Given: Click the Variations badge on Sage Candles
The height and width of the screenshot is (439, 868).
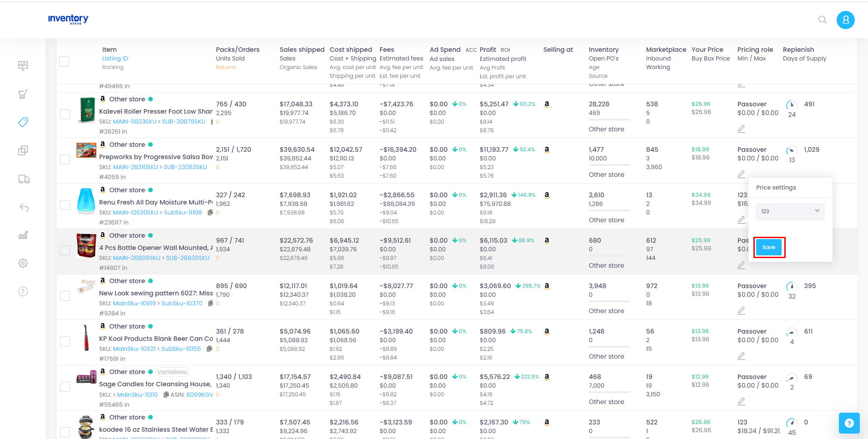Looking at the screenshot, I should coord(172,372).
